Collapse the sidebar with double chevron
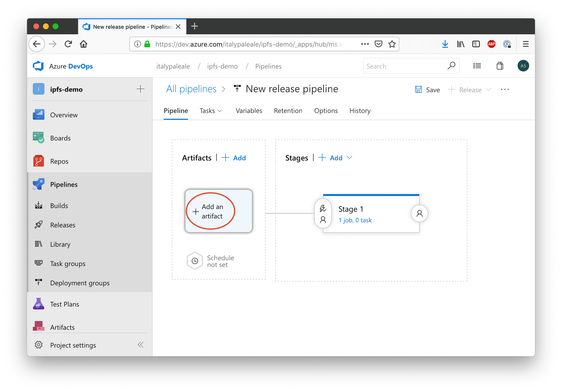Screen dimensions: 562x392 140,345
